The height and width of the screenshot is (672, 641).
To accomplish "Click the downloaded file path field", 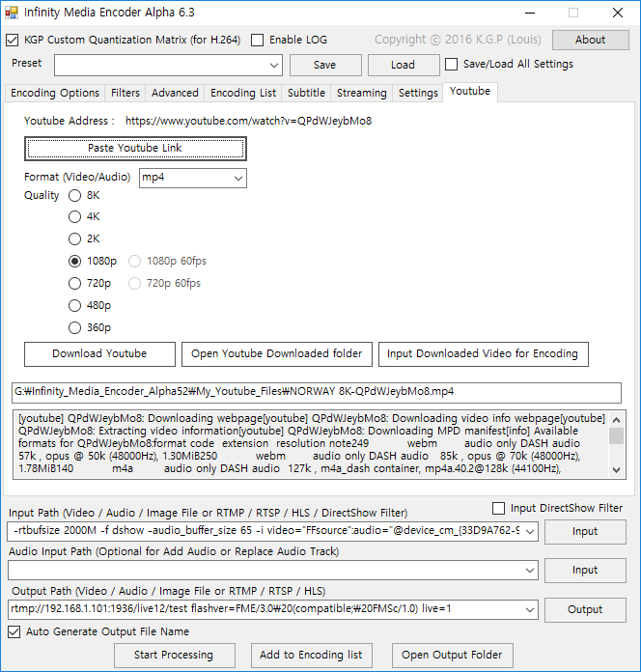I will point(317,393).
